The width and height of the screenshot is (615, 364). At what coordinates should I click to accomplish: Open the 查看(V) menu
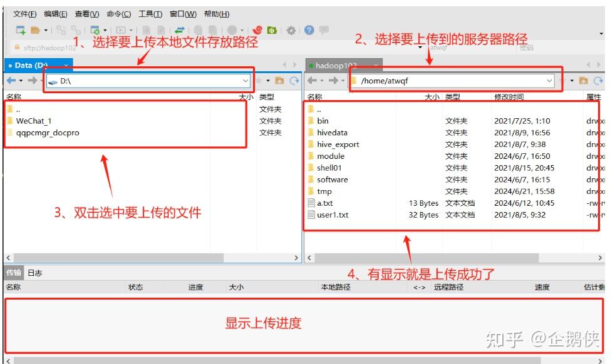(x=87, y=14)
